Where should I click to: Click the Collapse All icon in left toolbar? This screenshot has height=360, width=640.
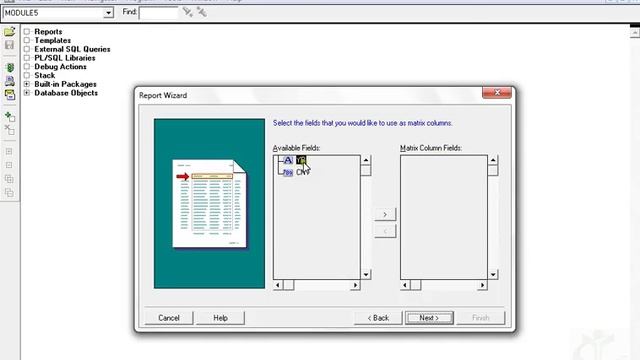pos(9,192)
